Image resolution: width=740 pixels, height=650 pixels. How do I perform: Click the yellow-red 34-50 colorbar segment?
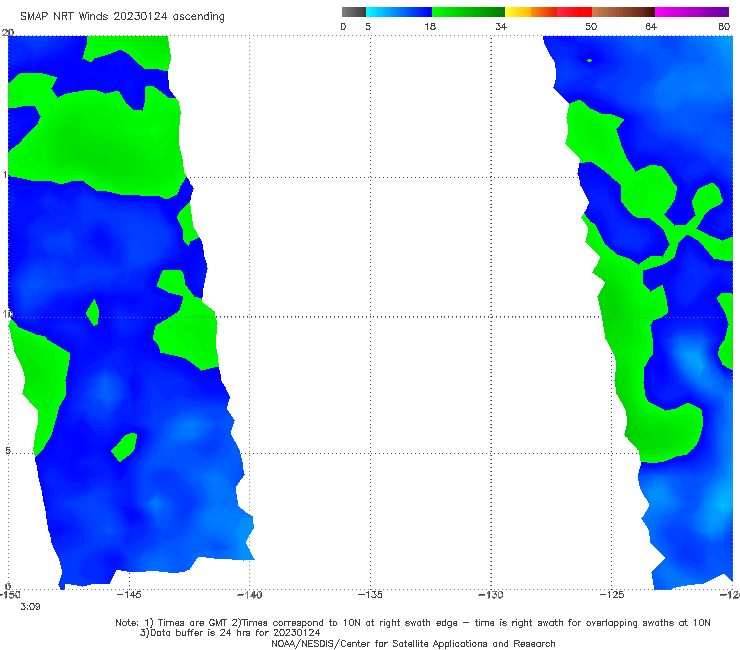(548, 12)
